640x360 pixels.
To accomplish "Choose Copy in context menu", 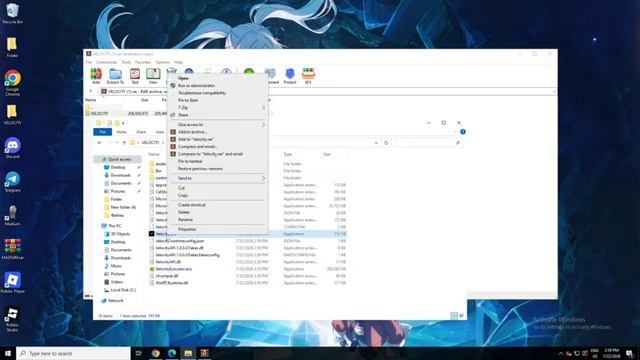I will [x=183, y=195].
